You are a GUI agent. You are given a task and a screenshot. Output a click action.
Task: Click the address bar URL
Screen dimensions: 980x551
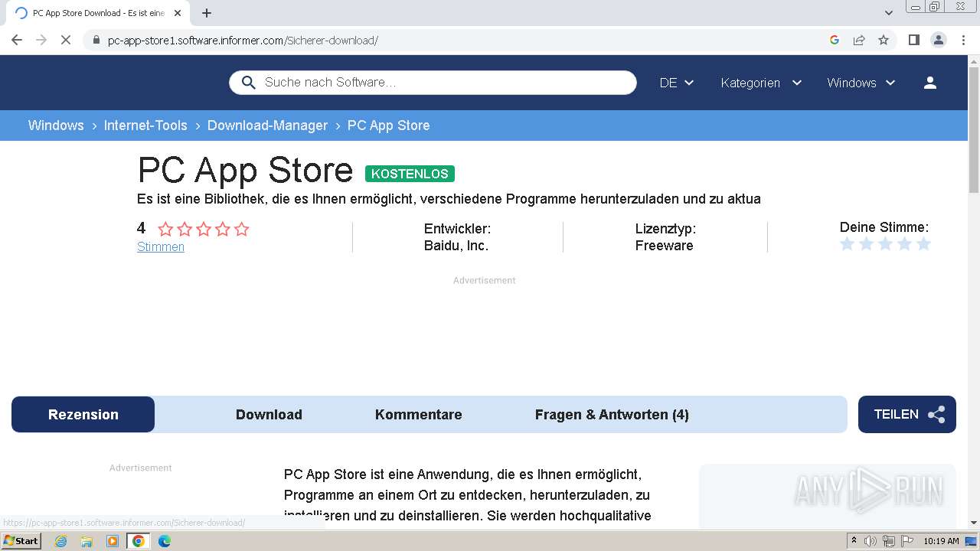[x=243, y=40]
